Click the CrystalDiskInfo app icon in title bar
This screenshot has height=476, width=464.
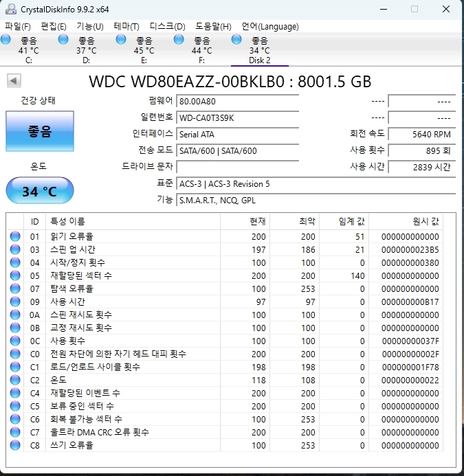(11, 9)
